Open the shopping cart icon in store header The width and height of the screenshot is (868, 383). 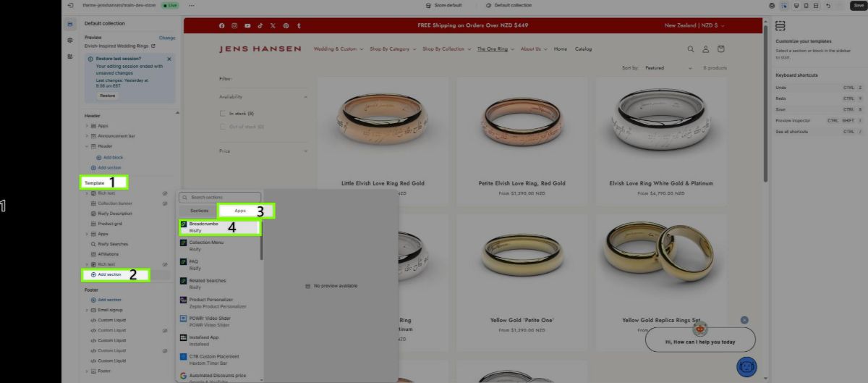[720, 49]
